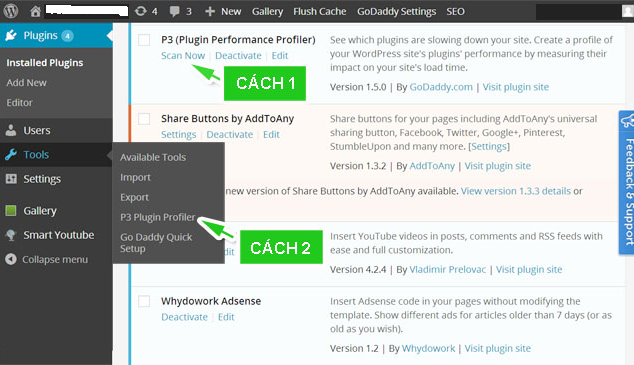
Task: Choose Import from Tools flyout
Action: (135, 177)
